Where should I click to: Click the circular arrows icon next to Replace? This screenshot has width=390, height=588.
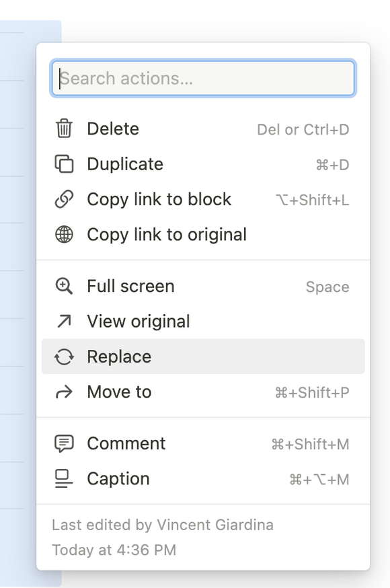64,357
